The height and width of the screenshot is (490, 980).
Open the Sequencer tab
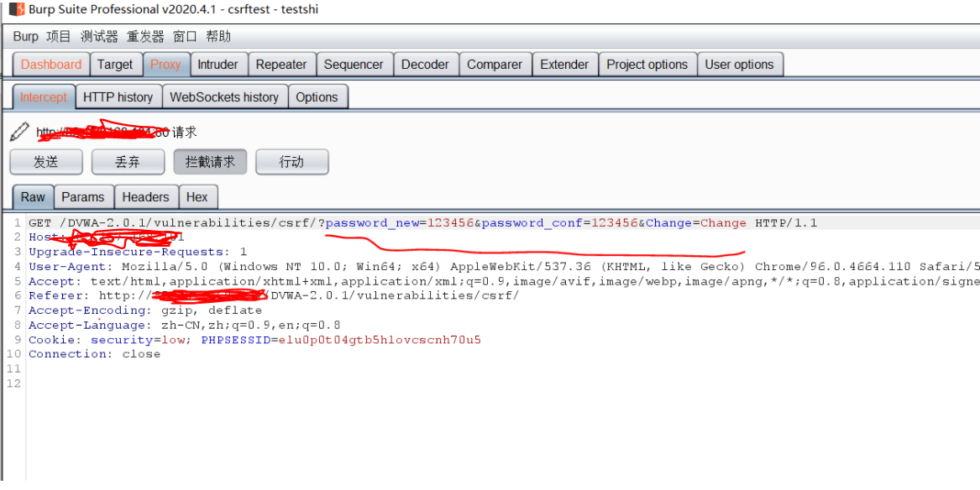[x=354, y=65]
